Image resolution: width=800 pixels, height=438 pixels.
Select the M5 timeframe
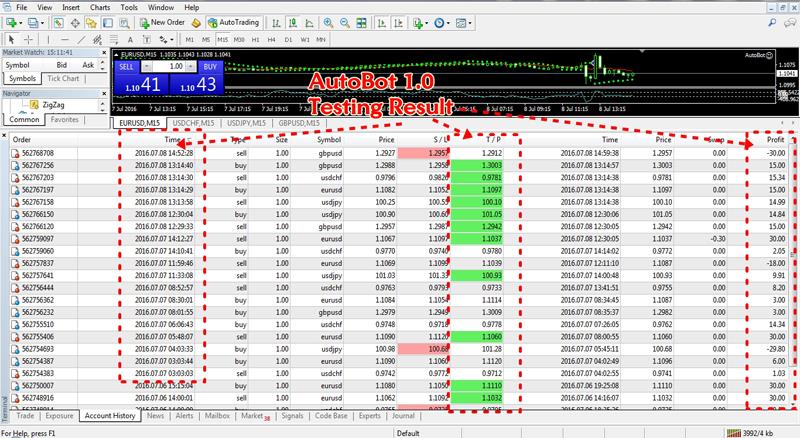click(206, 39)
